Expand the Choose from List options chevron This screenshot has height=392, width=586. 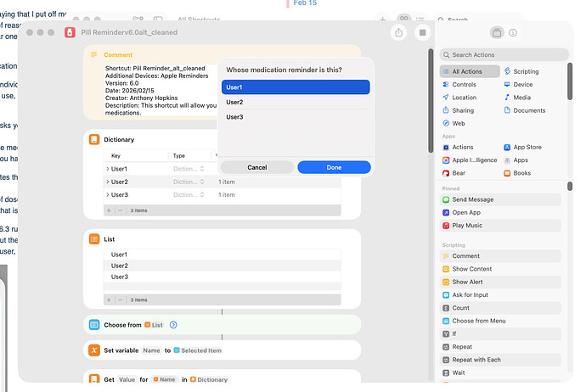173,325
